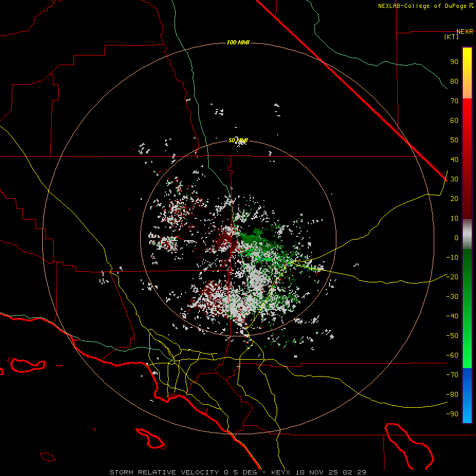Image resolution: width=476 pixels, height=476 pixels.
Task: Click the -10 value on the velocity scale
Action: [452, 258]
